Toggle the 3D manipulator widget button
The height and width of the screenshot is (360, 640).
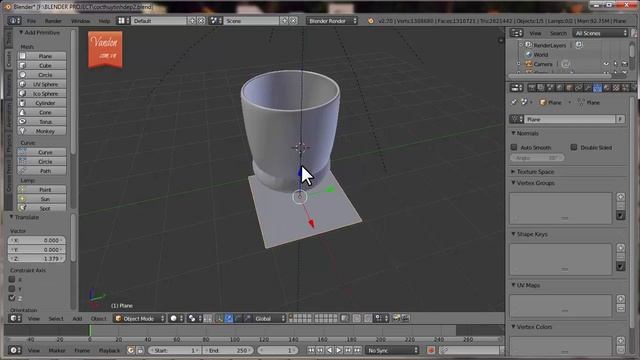click(x=219, y=318)
